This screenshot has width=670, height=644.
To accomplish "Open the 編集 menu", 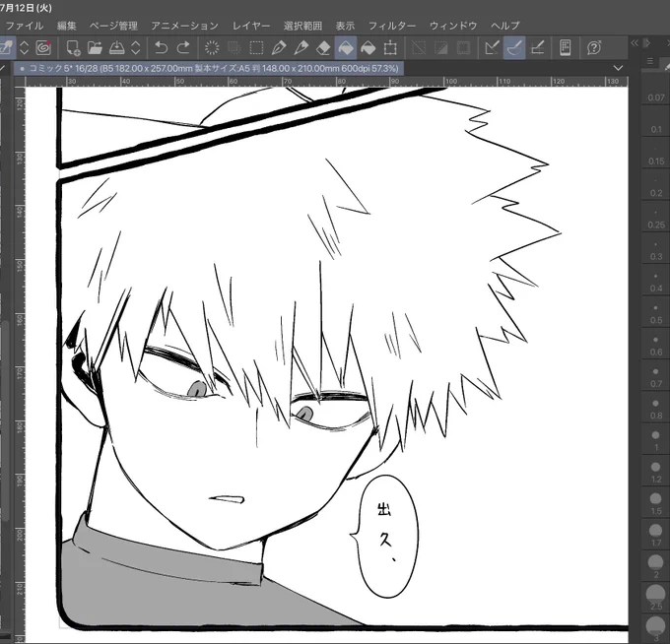I will point(67,26).
